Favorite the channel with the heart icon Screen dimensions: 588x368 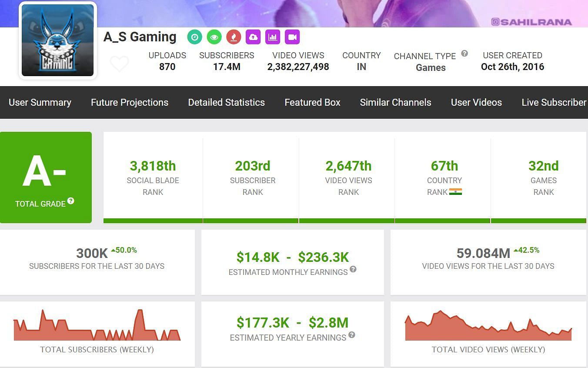pos(119,64)
